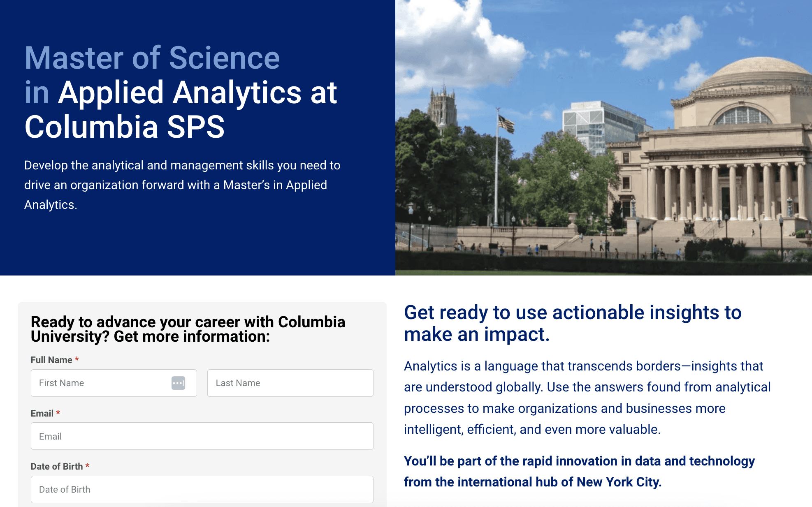Click the autofill icon in First Name field
The width and height of the screenshot is (812, 507).
point(178,383)
